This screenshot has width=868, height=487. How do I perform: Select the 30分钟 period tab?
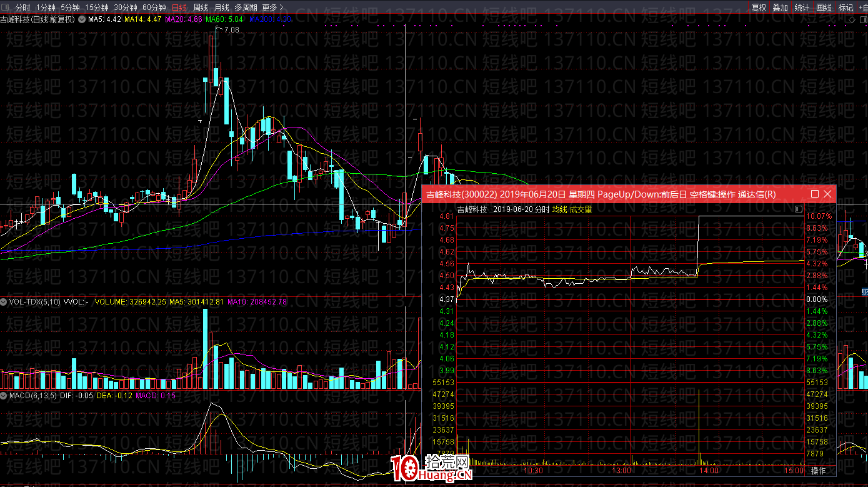[x=126, y=8]
